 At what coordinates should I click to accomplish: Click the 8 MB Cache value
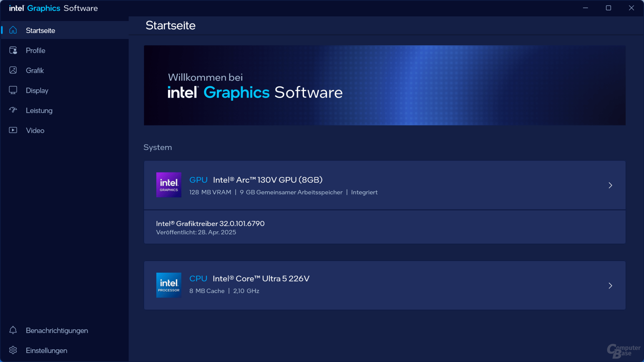coord(207,291)
